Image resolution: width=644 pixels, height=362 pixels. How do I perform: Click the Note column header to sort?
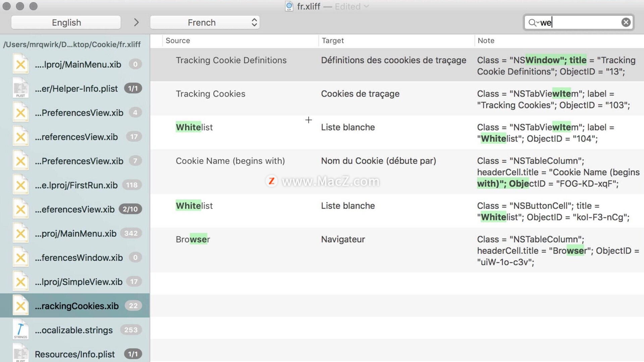[486, 40]
